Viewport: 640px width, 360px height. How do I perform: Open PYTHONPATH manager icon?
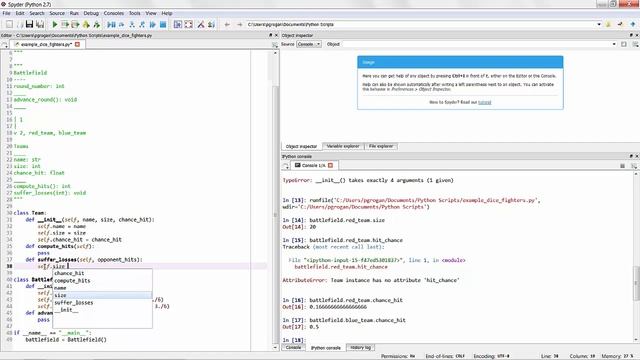point(211,24)
